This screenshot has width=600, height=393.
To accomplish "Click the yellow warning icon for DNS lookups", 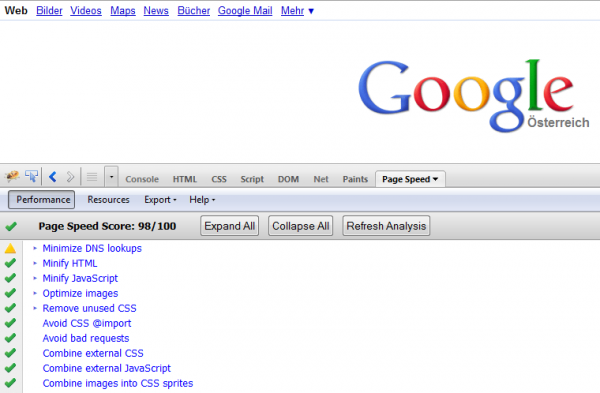I will pyautogui.click(x=10, y=248).
